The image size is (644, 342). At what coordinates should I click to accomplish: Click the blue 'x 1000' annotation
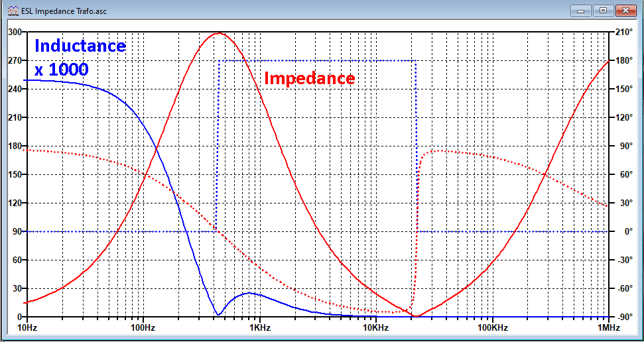61,69
